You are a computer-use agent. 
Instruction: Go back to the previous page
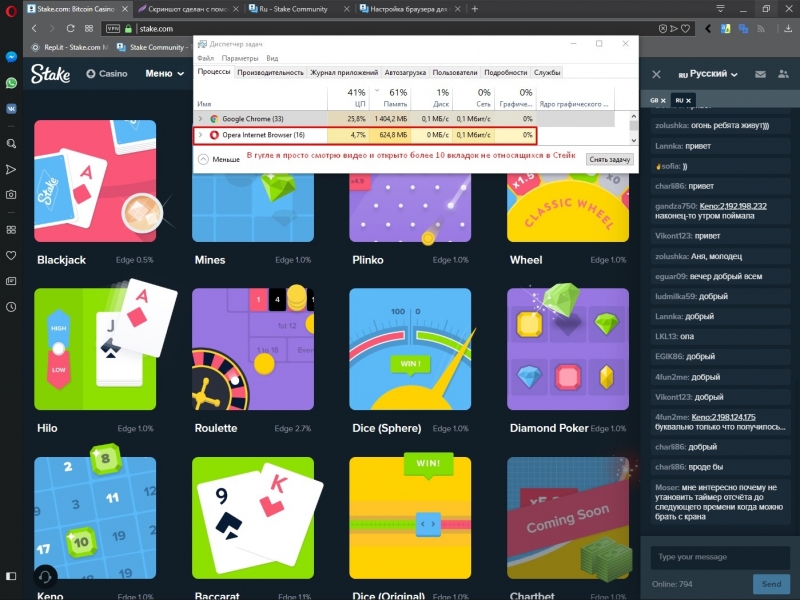pos(34,29)
